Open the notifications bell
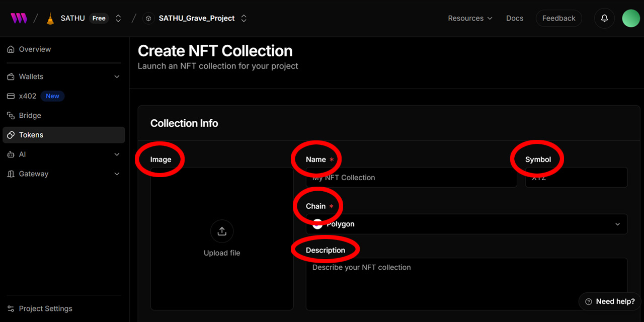 pos(604,18)
